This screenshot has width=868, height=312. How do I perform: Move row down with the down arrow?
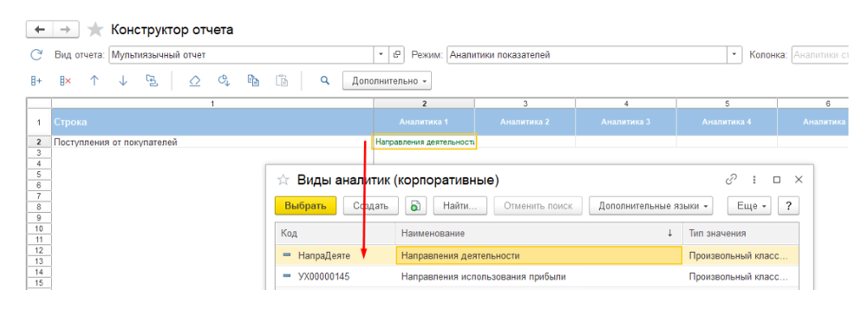pos(123,81)
